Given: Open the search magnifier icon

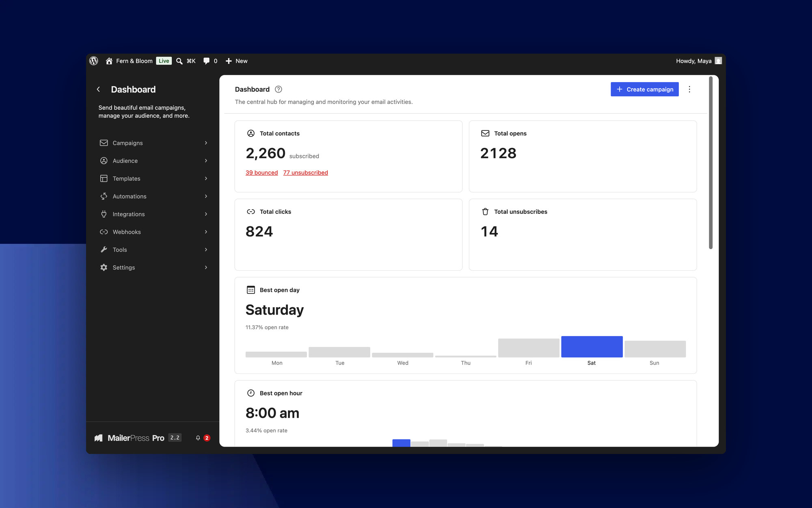Looking at the screenshot, I should pos(179,61).
